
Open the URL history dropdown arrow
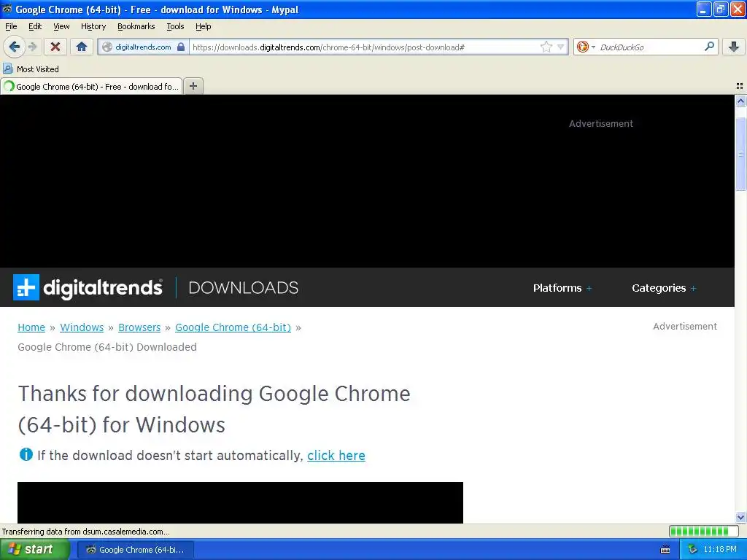(561, 47)
